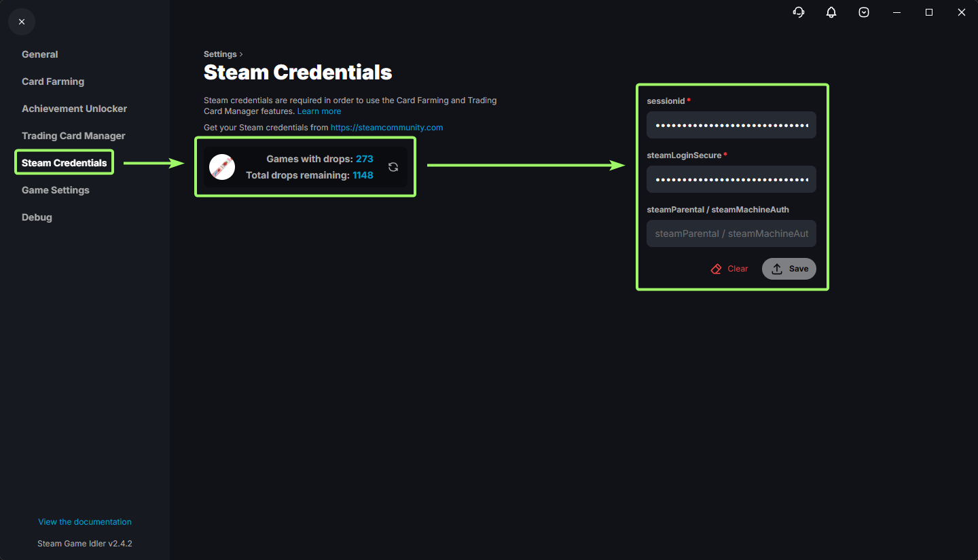Open the Game Settings section
Viewport: 978px width, 560px height.
[x=55, y=190]
